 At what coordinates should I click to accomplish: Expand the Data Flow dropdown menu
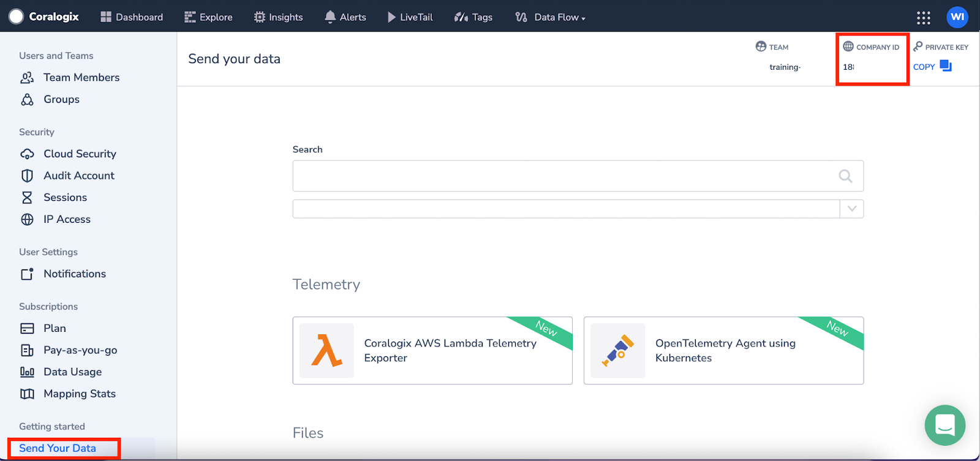[x=550, y=17]
